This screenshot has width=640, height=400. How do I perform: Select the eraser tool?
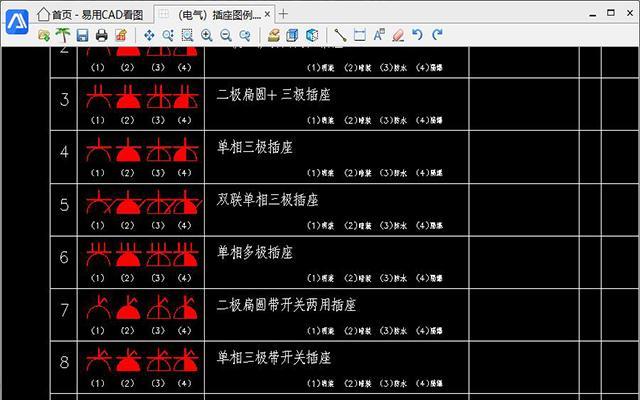398,35
